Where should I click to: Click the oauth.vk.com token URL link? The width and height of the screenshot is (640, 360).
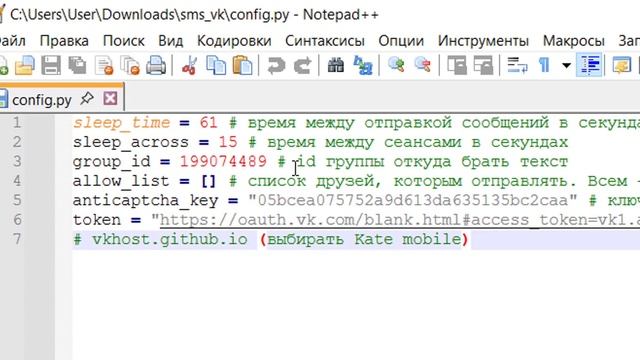[400, 220]
